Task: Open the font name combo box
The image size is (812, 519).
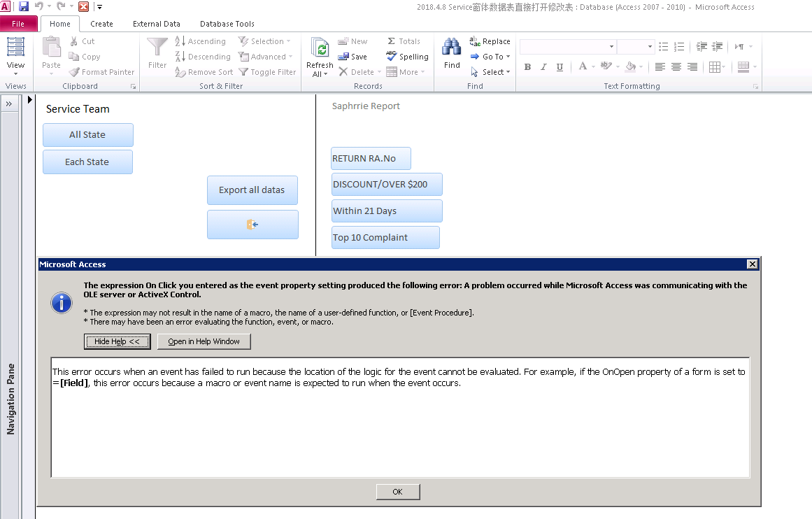Action: [x=568, y=47]
